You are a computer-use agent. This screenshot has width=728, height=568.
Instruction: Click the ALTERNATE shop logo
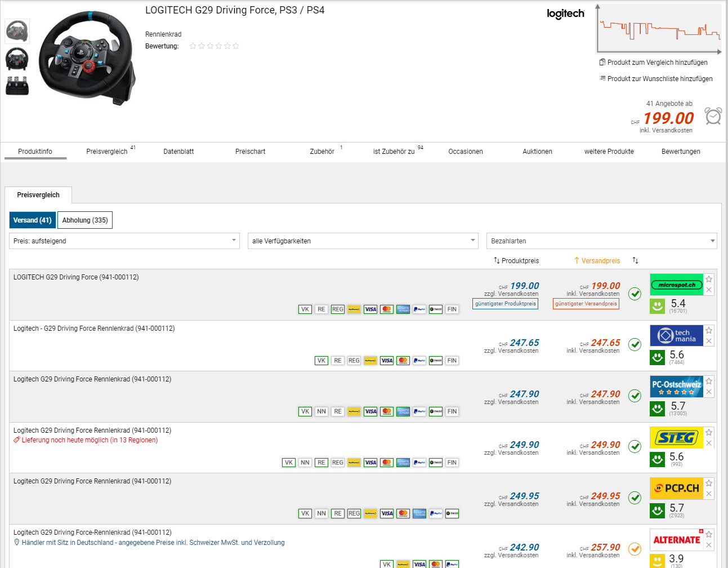pos(676,540)
